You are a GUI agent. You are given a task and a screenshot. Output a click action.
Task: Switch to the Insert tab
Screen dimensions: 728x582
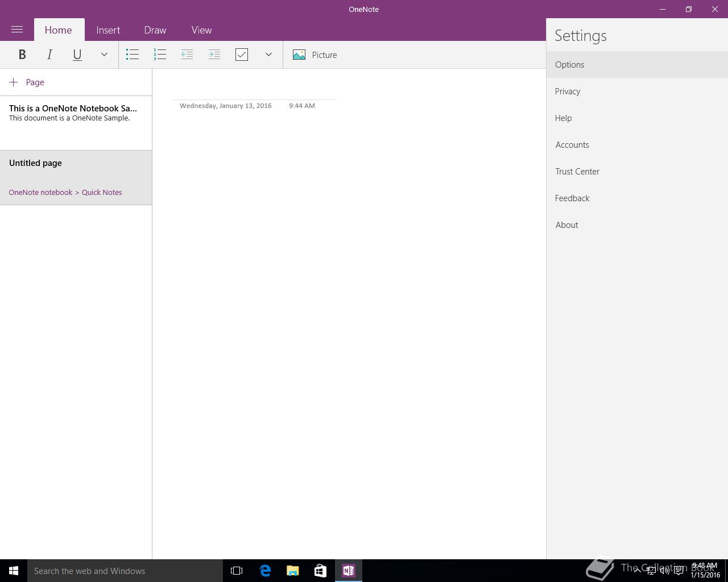[x=108, y=30]
